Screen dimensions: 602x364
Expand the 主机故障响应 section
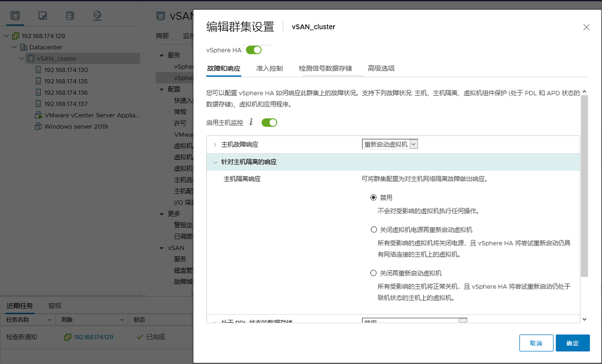[215, 145]
